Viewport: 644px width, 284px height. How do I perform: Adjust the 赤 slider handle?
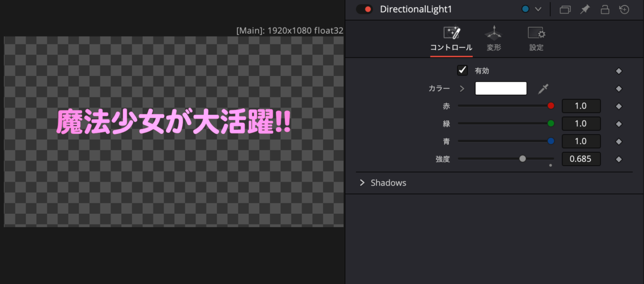pos(551,106)
